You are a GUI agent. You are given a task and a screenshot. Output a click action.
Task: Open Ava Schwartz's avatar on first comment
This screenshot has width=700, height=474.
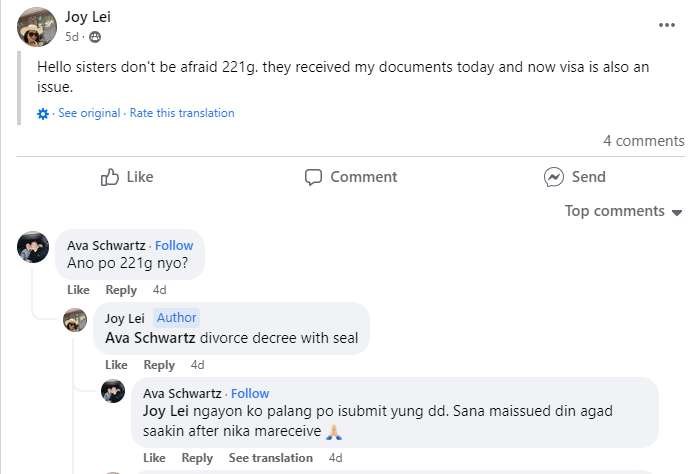click(x=33, y=246)
